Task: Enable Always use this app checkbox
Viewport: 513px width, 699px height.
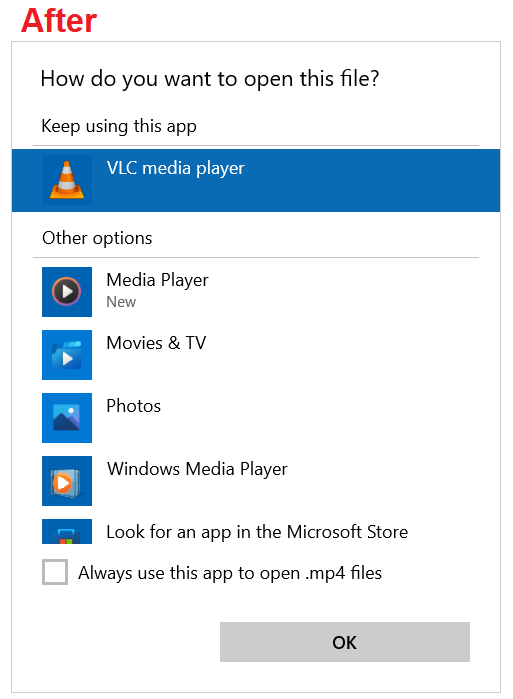Action: pos(55,572)
